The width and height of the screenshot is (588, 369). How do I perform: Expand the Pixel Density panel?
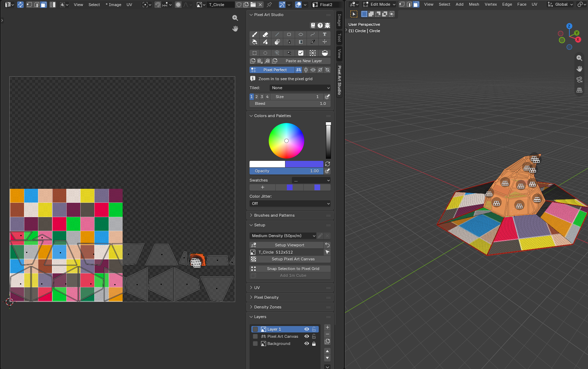[290, 297]
